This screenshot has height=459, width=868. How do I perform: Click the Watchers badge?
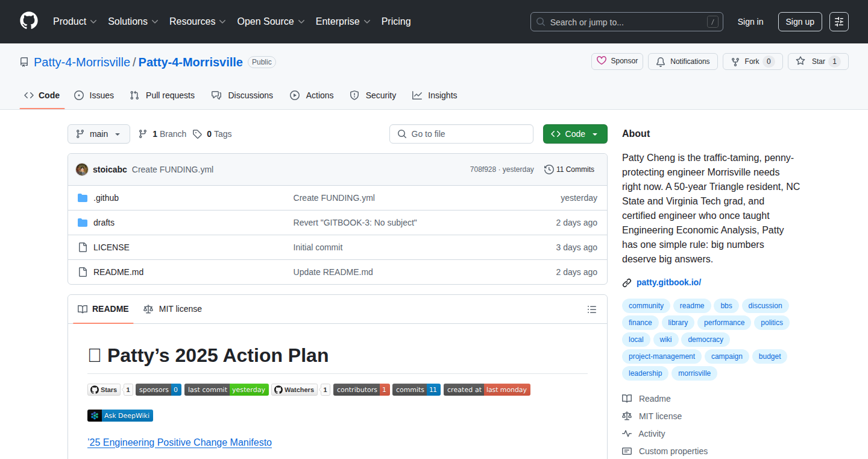tap(300, 390)
